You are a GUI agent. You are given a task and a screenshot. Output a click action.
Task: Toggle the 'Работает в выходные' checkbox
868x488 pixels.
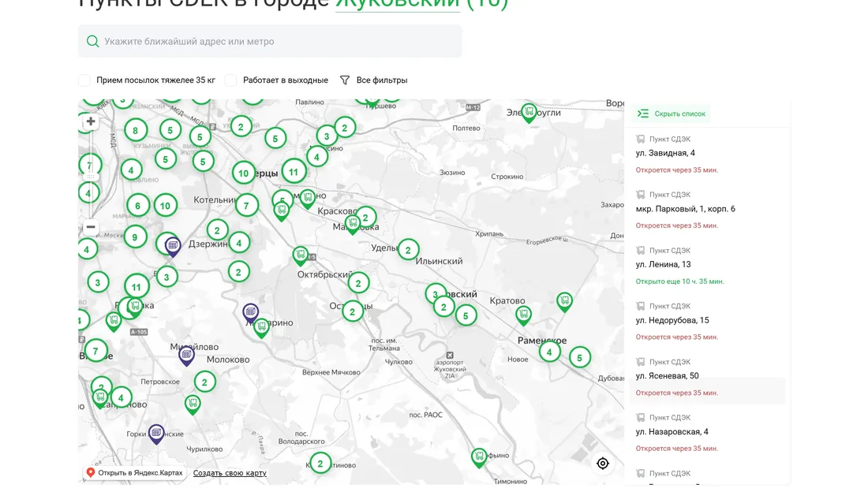pyautogui.click(x=230, y=80)
